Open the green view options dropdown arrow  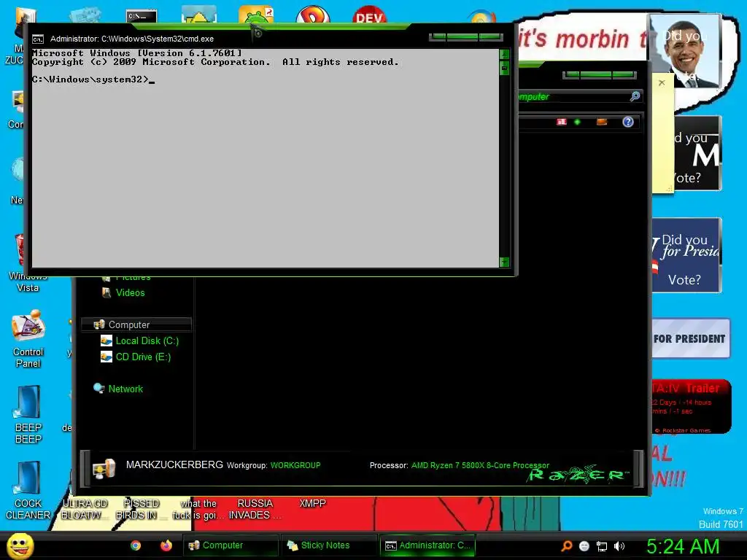(578, 122)
